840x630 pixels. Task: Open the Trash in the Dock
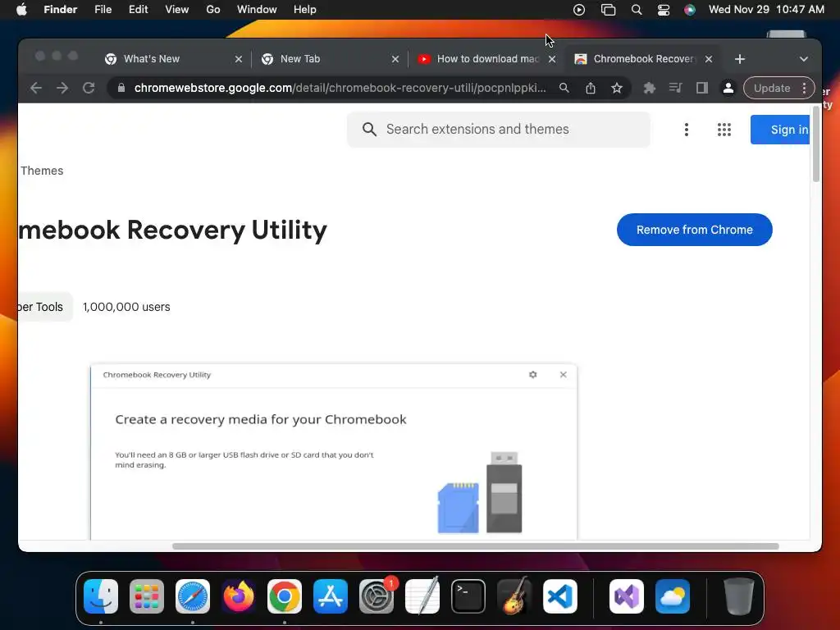pos(739,596)
